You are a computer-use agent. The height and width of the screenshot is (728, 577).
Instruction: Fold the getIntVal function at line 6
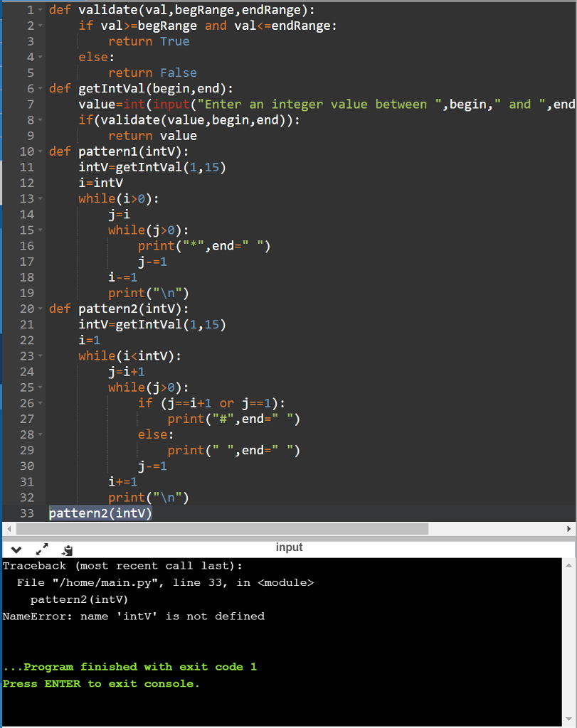tap(41, 88)
